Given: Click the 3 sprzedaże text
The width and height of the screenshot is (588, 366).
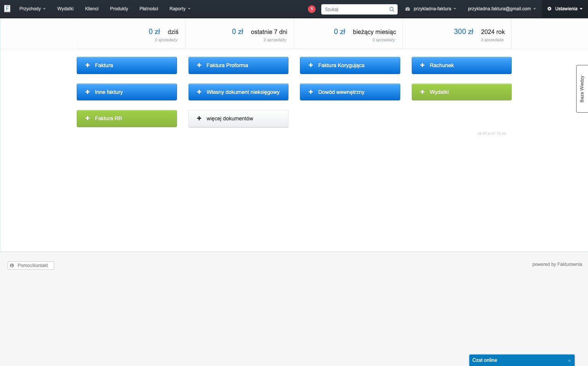Looking at the screenshot, I should (492, 40).
